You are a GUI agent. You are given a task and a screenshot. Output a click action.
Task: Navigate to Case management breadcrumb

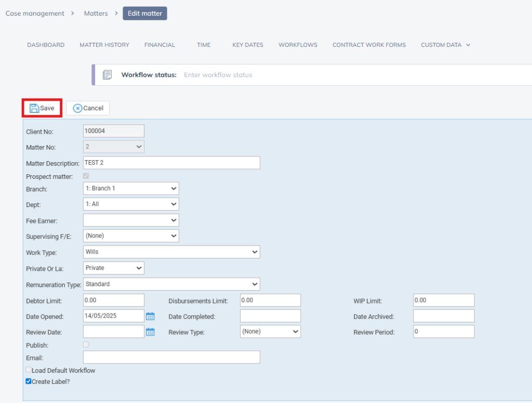pyautogui.click(x=35, y=14)
